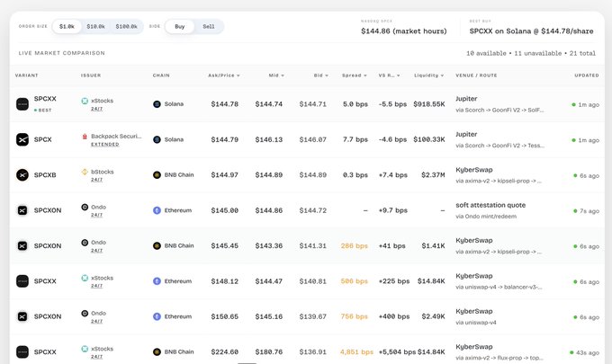
Task: Click ask price $144.79
Action: [x=224, y=139]
